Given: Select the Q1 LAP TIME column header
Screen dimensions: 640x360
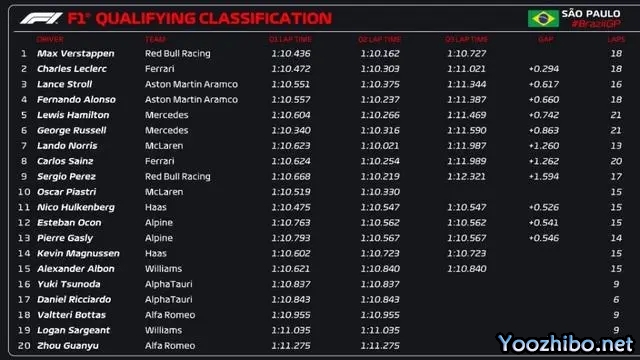Looking at the screenshot, I should (x=290, y=40).
